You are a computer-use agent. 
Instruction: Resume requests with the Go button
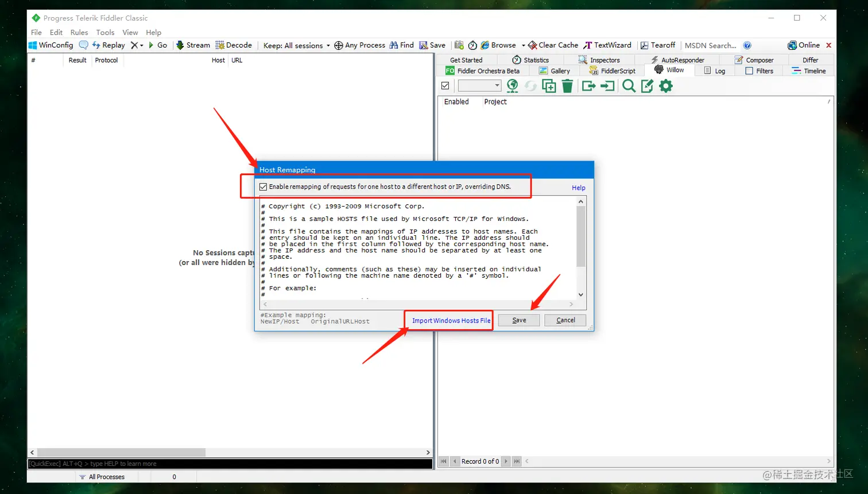[x=158, y=45]
